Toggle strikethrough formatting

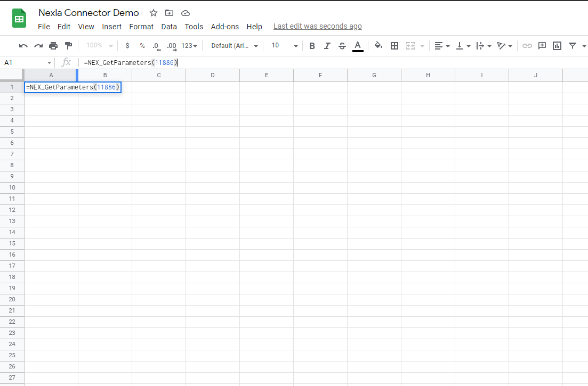(342, 46)
